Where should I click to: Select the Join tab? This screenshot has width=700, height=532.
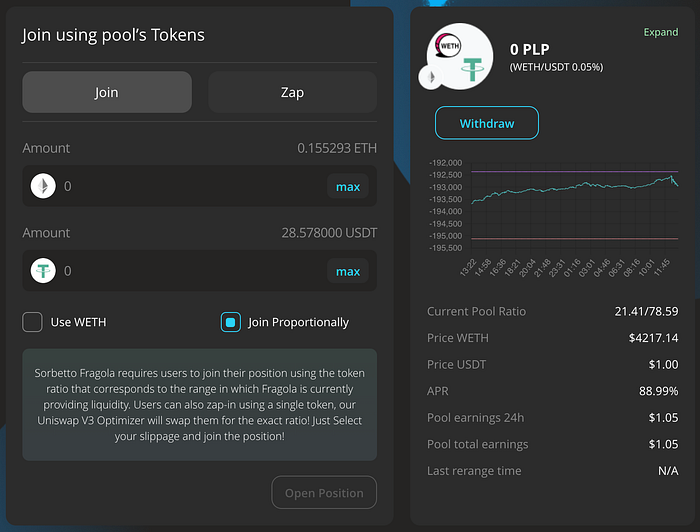[x=107, y=92]
